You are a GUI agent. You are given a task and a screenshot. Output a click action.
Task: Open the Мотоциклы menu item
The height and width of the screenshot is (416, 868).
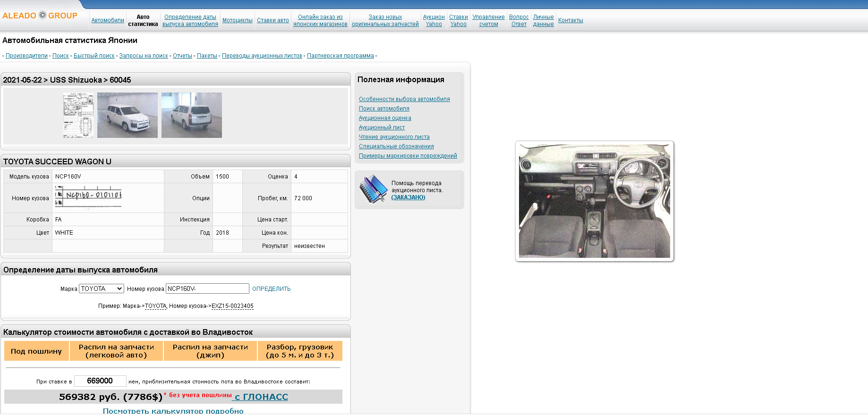tap(238, 20)
